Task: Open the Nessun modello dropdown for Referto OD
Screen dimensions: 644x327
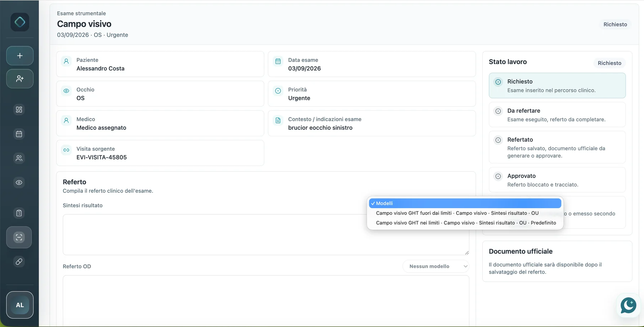Action: 436,266
